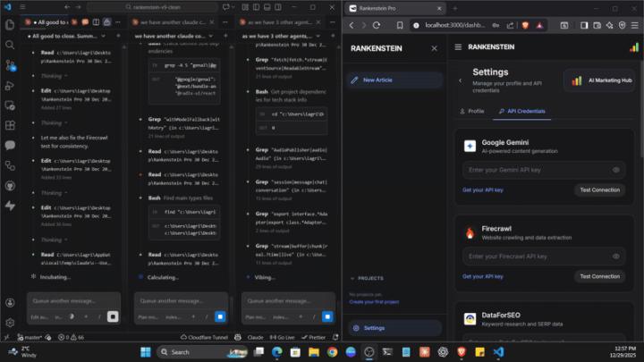Viewport: 644px width, 362px height.
Task: Show the Gemini API key with eye icon
Action: click(615, 170)
